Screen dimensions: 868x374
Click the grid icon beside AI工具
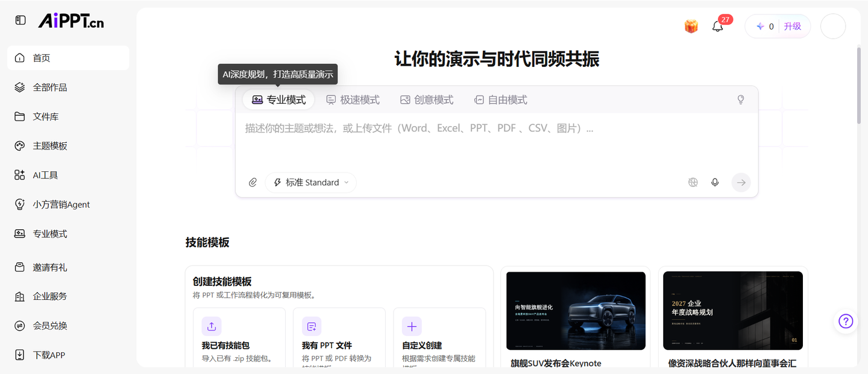[x=20, y=175]
